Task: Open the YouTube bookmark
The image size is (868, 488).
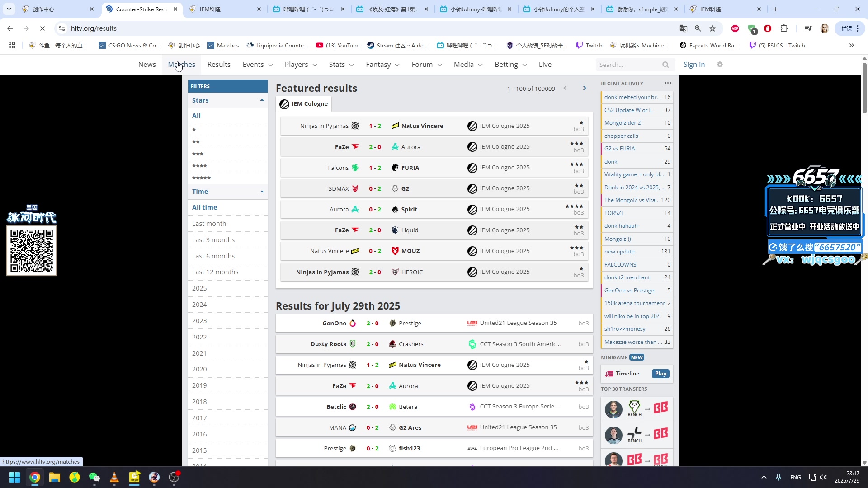Action: pos(338,45)
